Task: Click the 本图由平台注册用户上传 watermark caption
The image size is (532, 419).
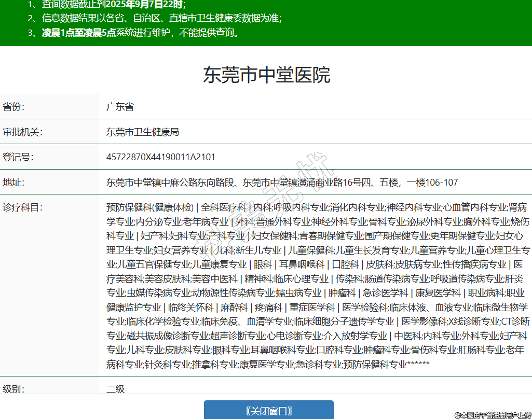Action: pyautogui.click(x=493, y=415)
